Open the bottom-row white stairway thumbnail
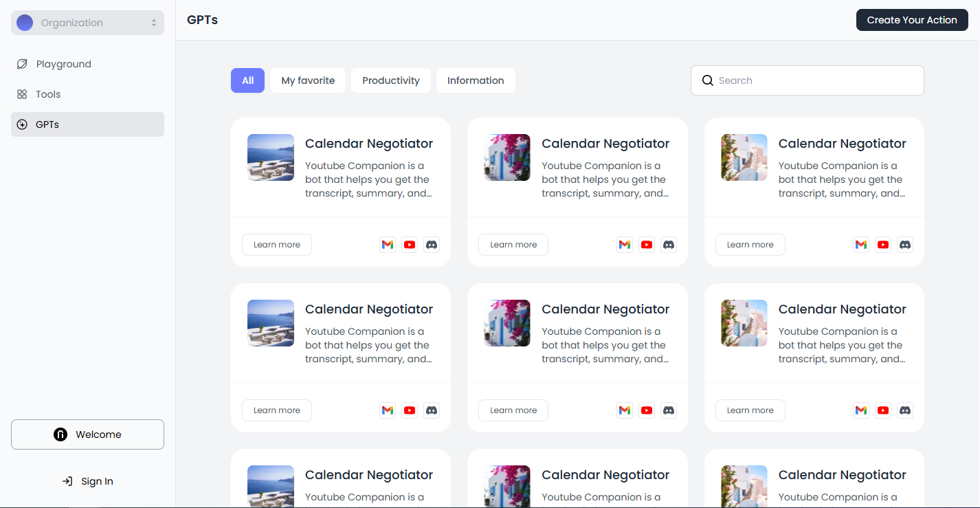This screenshot has width=980, height=508. coord(744,487)
